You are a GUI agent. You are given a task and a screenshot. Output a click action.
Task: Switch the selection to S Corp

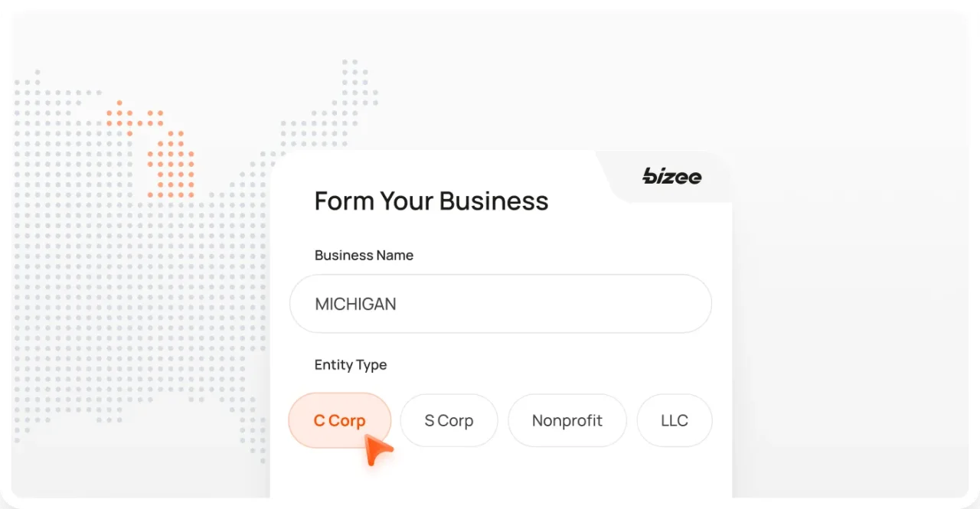click(449, 420)
